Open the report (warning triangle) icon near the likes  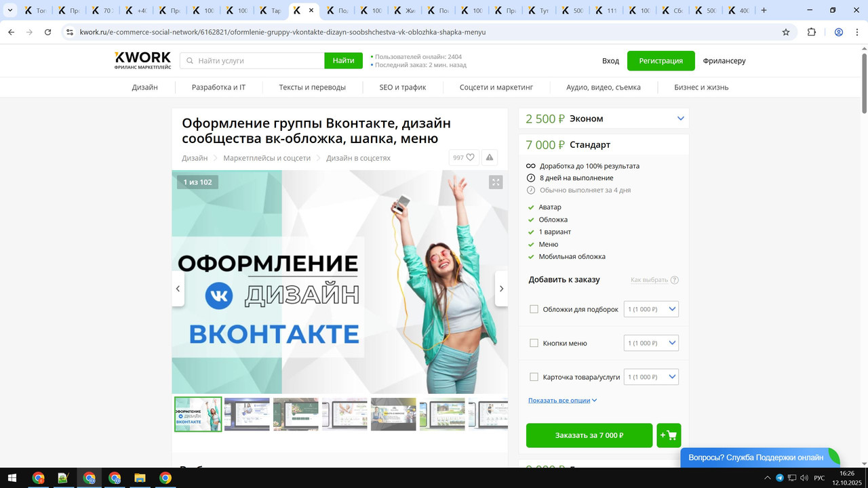tap(489, 157)
